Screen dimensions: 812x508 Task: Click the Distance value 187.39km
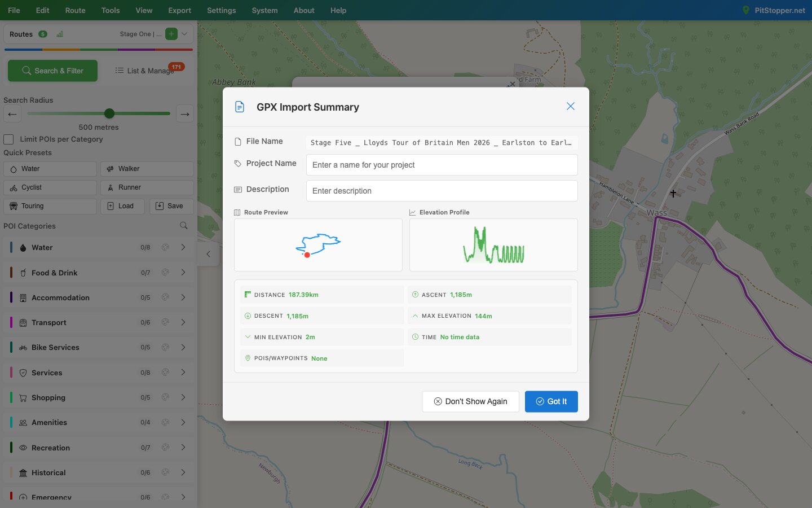(303, 295)
